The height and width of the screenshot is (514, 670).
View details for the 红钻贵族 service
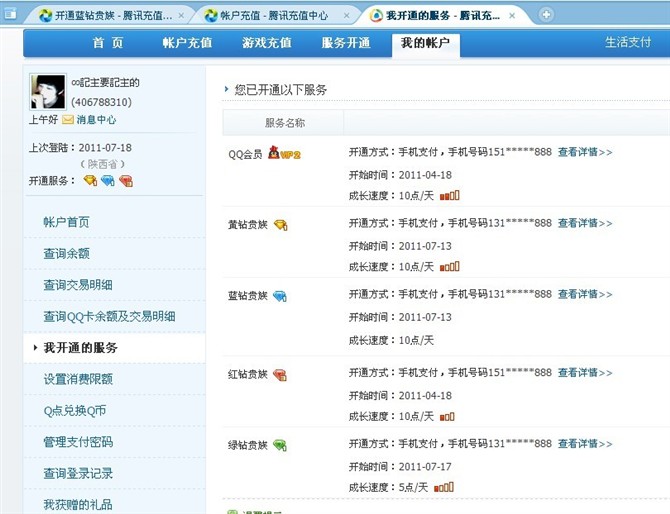click(x=585, y=373)
